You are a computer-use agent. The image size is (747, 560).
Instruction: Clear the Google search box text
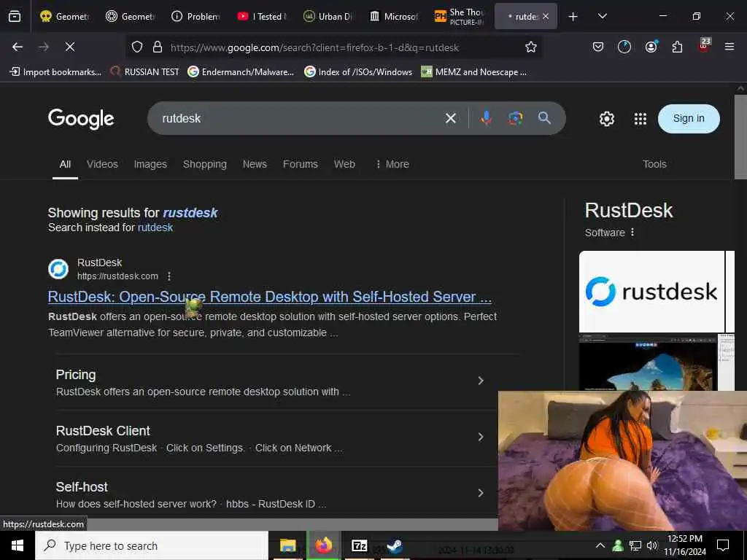[x=451, y=118]
